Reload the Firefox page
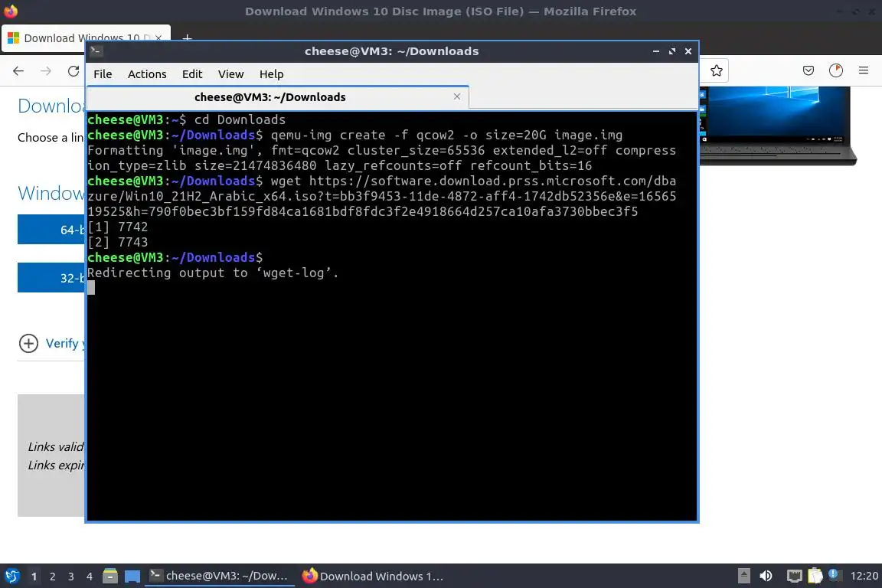Image resolution: width=882 pixels, height=588 pixels. [73, 71]
